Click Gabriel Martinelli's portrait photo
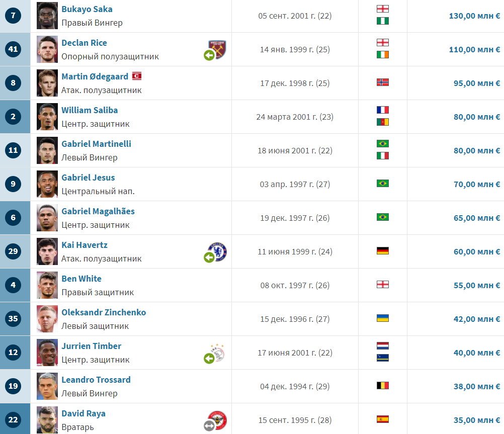This screenshot has width=504, height=434. tap(47, 150)
